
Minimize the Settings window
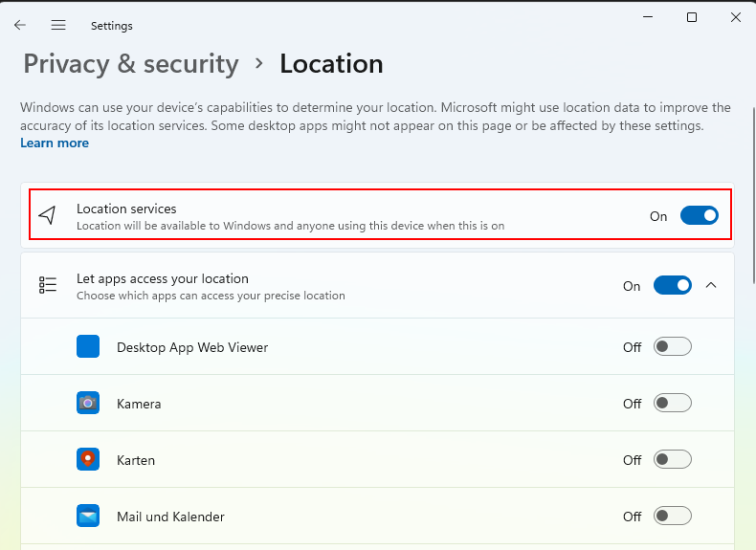[x=648, y=17]
